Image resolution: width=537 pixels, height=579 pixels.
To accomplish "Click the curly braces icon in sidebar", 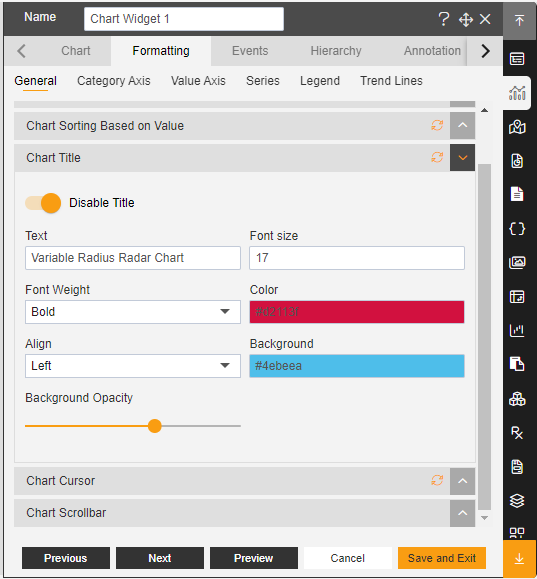I will (517, 229).
